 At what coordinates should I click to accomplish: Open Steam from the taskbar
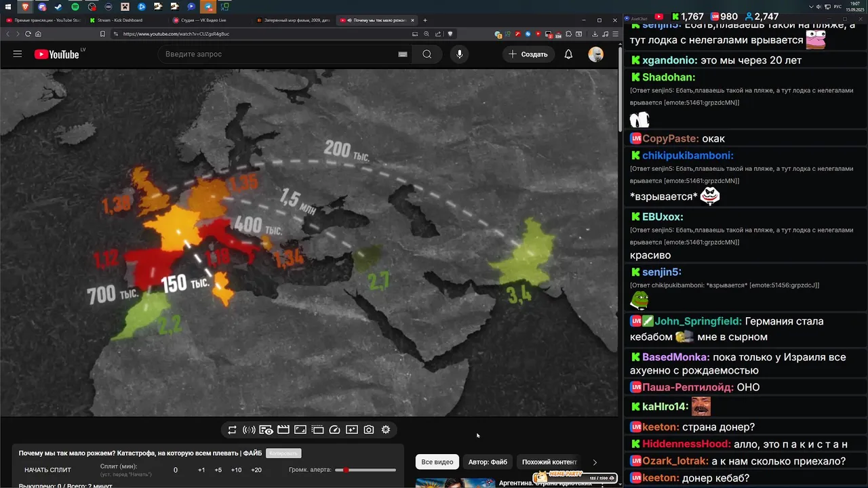(59, 7)
